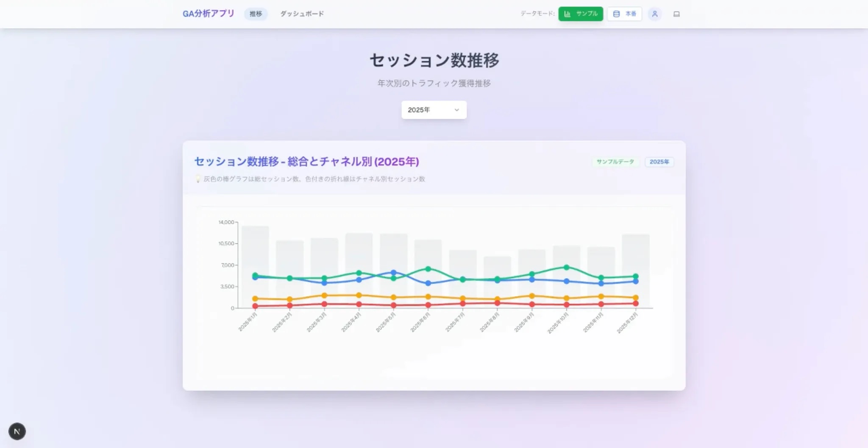Viewport: 868px width, 448px height.
Task: Click the database icon in 本番 button
Action: point(616,14)
